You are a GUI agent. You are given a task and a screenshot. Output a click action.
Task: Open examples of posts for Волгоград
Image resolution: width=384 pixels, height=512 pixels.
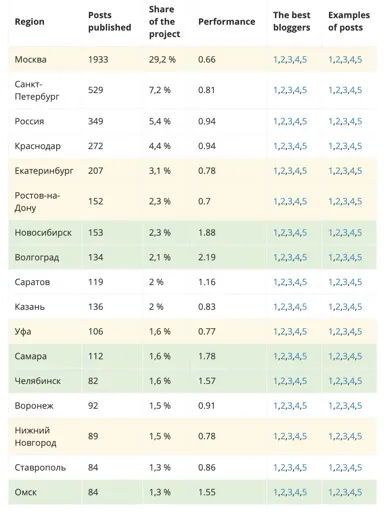(345, 257)
